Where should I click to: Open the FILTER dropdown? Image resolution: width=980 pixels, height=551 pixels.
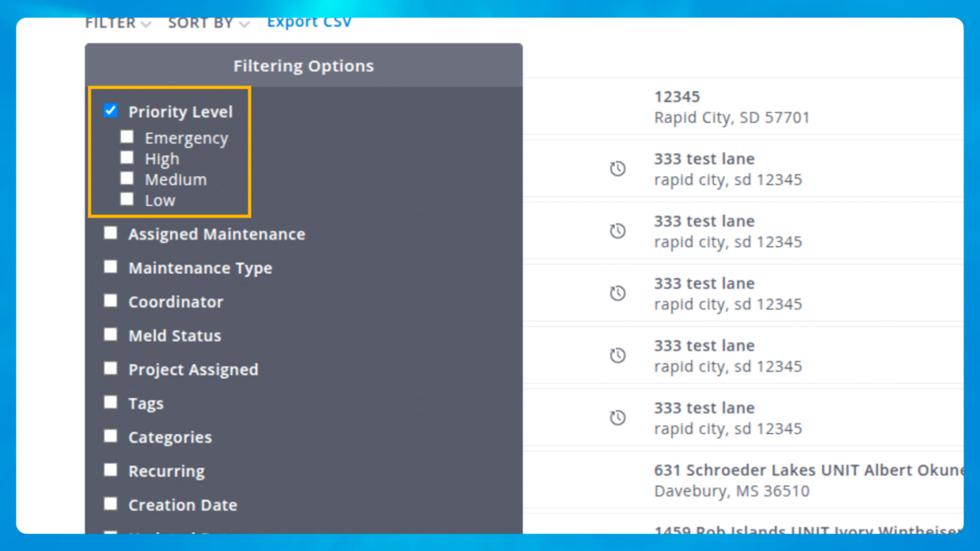118,23
